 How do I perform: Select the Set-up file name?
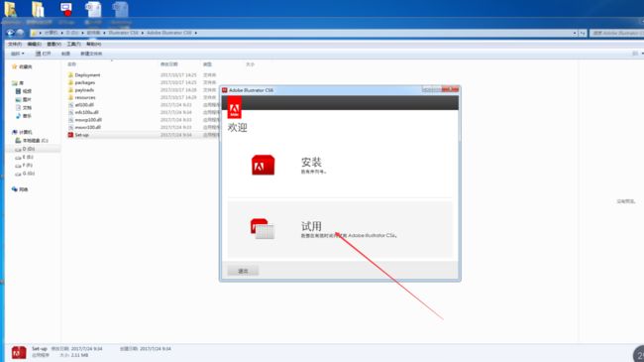pyautogui.click(x=81, y=135)
